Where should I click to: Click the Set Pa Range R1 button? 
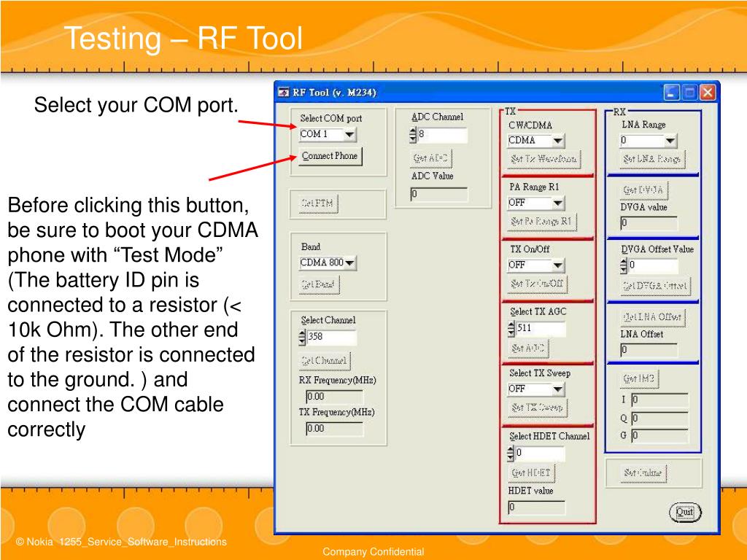[542, 222]
